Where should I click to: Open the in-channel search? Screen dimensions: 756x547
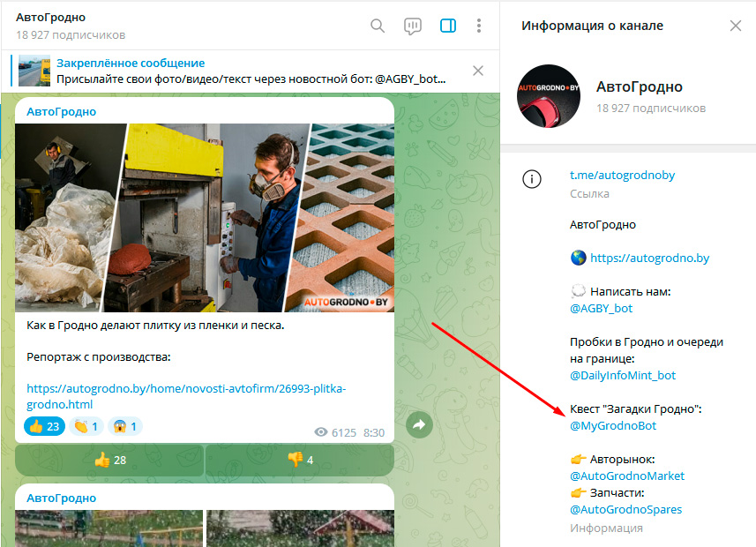pos(378,26)
